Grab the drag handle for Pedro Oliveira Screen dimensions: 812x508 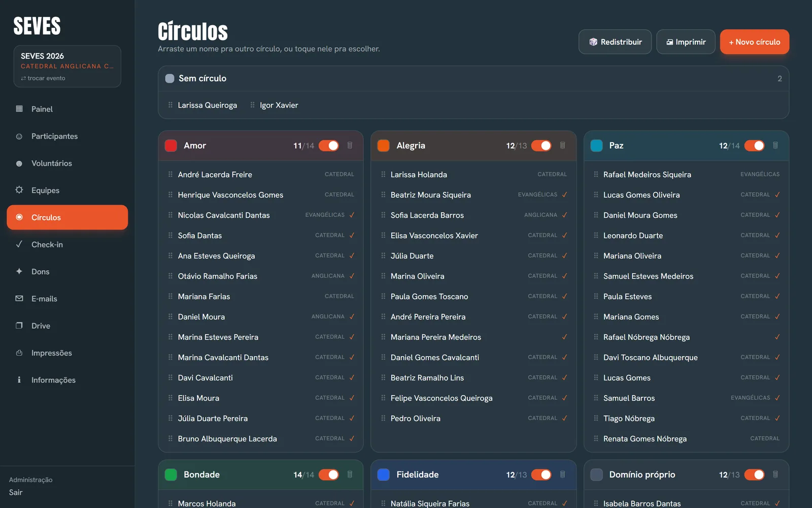tap(383, 418)
